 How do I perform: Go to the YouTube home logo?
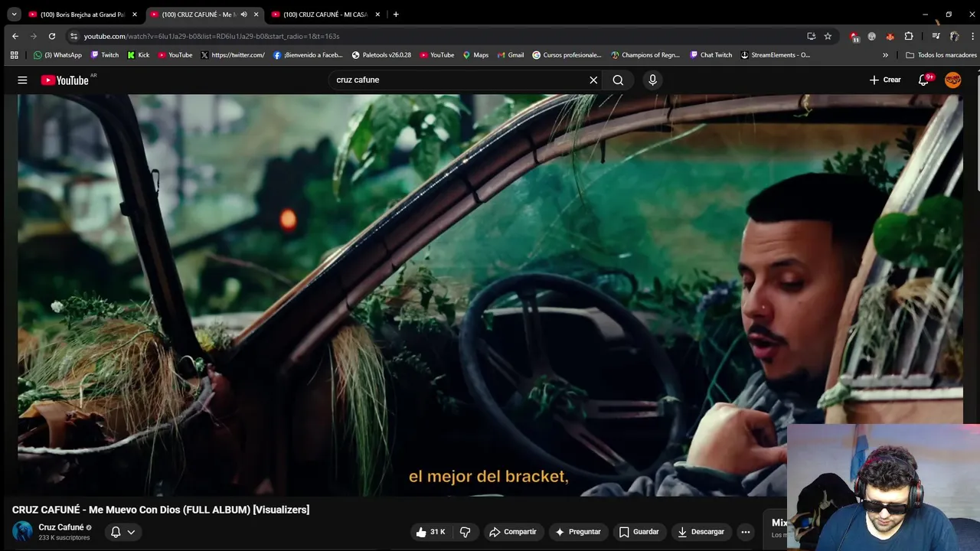(65, 80)
